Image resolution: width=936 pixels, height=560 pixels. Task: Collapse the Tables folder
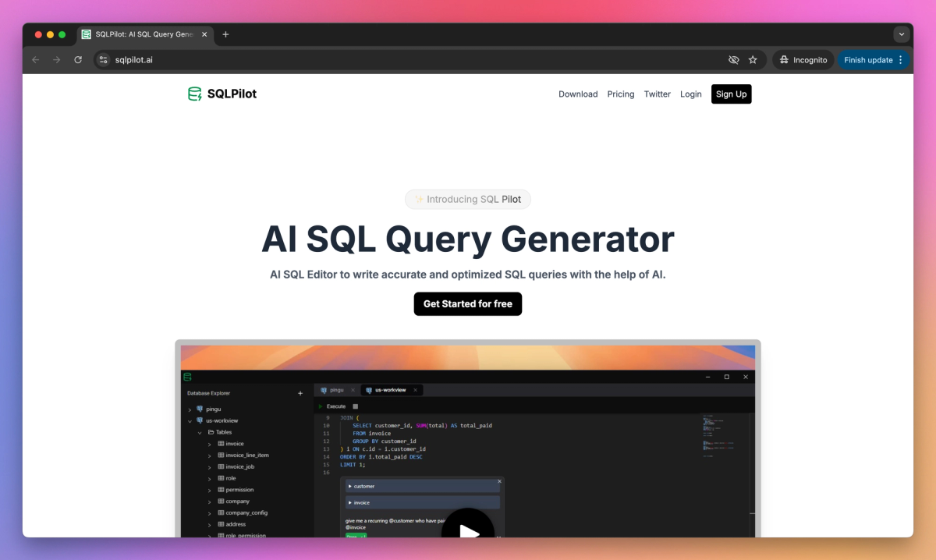pyautogui.click(x=200, y=432)
